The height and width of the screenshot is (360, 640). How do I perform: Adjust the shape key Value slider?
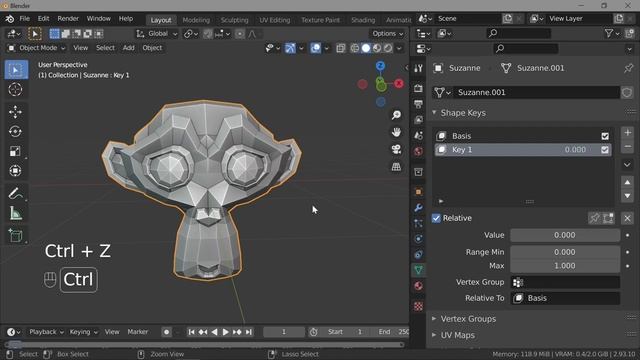565,236
